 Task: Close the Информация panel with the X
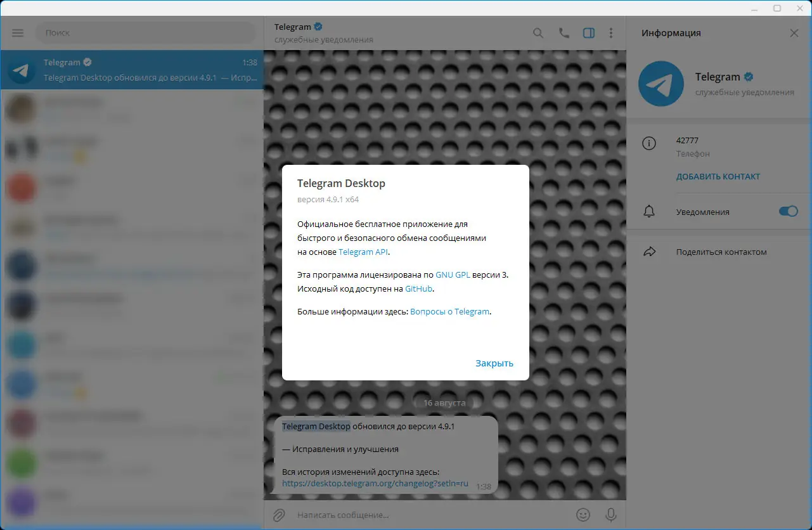coord(794,33)
